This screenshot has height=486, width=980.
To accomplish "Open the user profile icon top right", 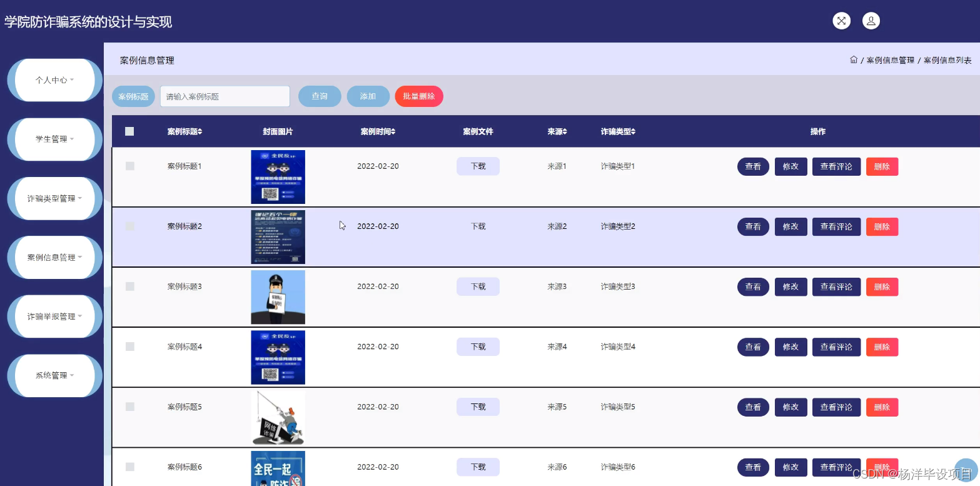I will [871, 20].
